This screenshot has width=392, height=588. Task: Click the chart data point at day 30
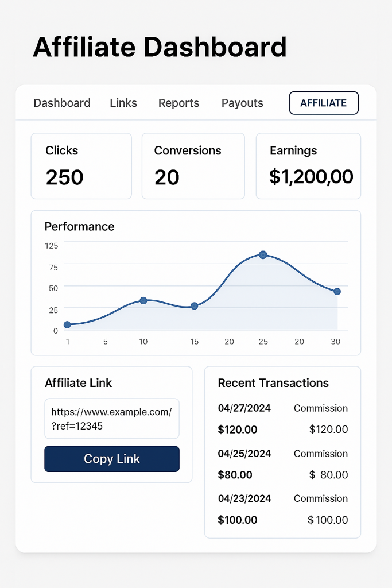337,292
